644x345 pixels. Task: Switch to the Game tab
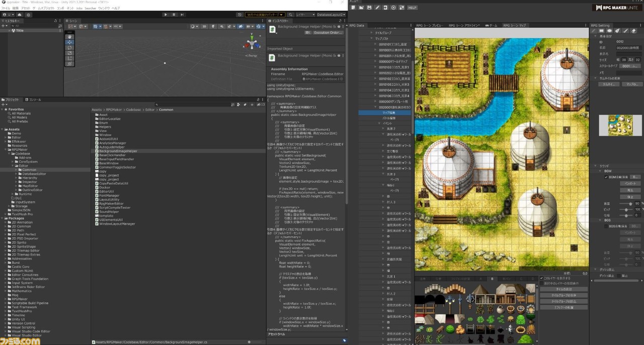492,25
